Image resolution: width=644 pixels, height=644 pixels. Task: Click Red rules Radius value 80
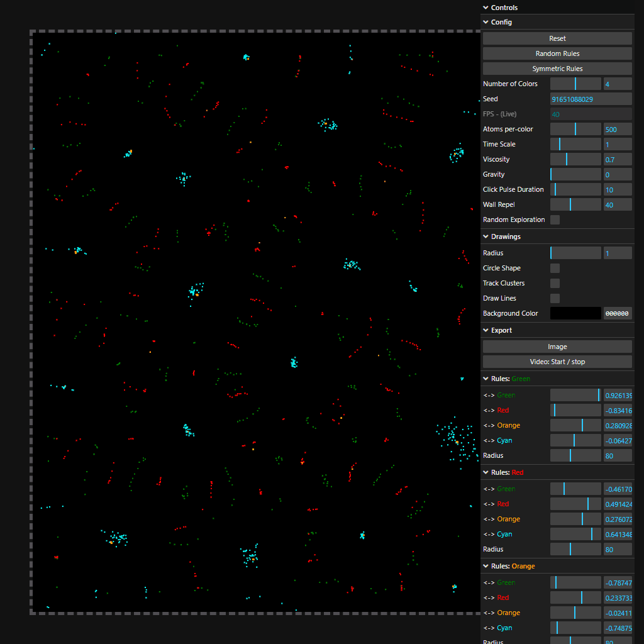[618, 549]
